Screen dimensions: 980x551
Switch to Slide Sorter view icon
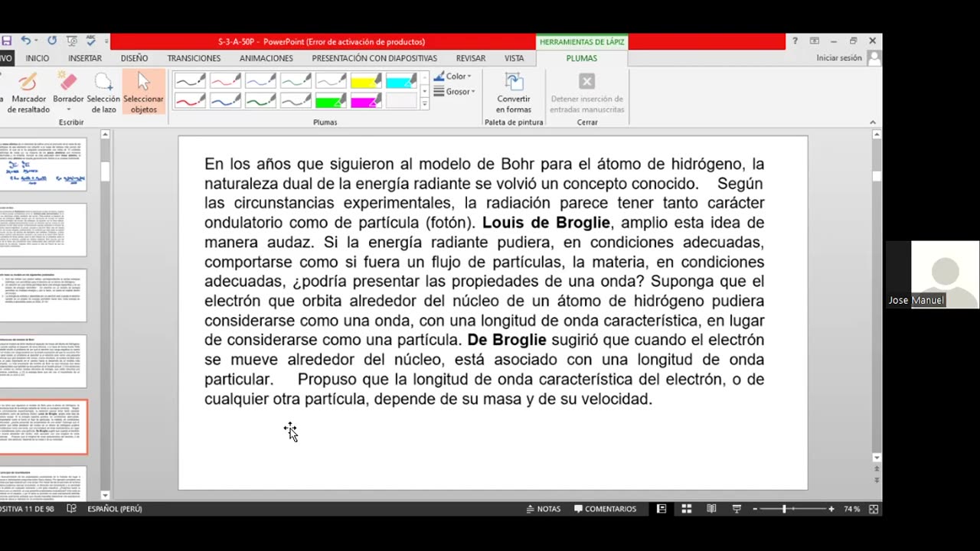coord(687,509)
